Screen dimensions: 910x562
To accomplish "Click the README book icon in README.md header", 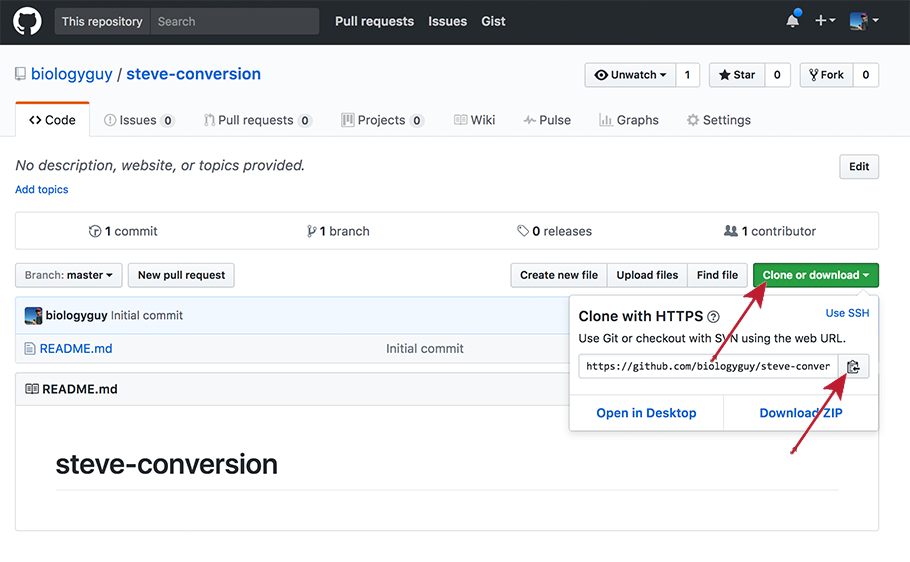I will (32, 388).
